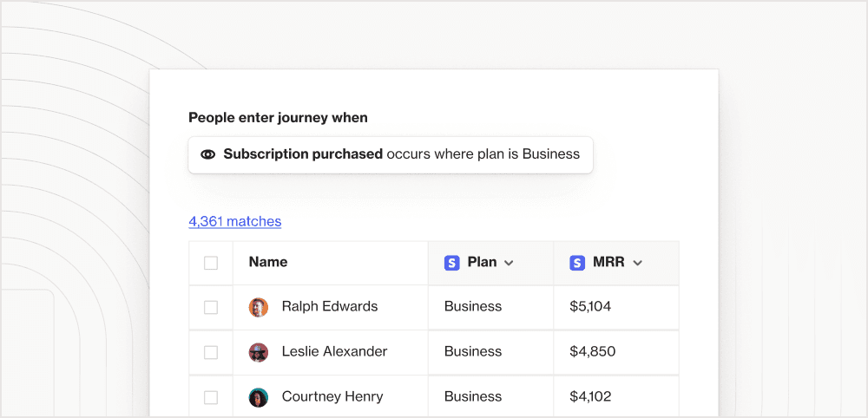Select Leslie Alexander's row checkbox
Screen dimensions: 868x418
(211, 352)
